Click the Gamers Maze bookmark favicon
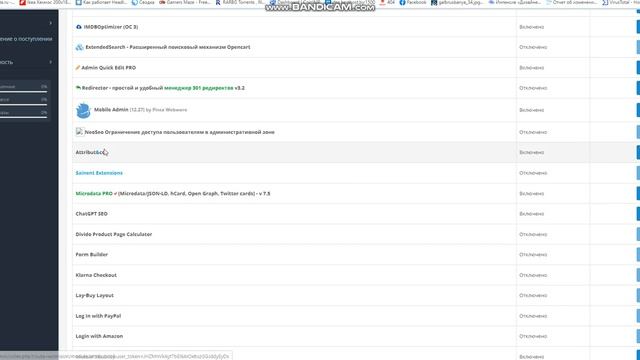This screenshot has height=360, width=640. coord(162,2)
